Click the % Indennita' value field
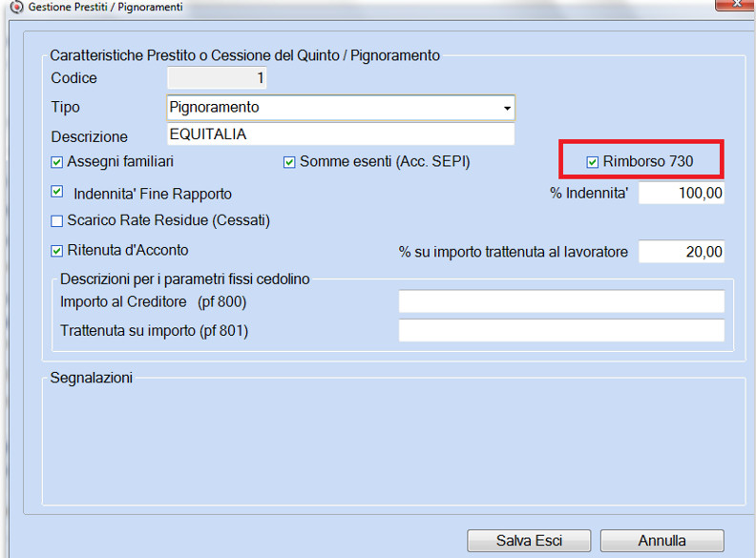This screenshot has height=558, width=756. pyautogui.click(x=682, y=194)
